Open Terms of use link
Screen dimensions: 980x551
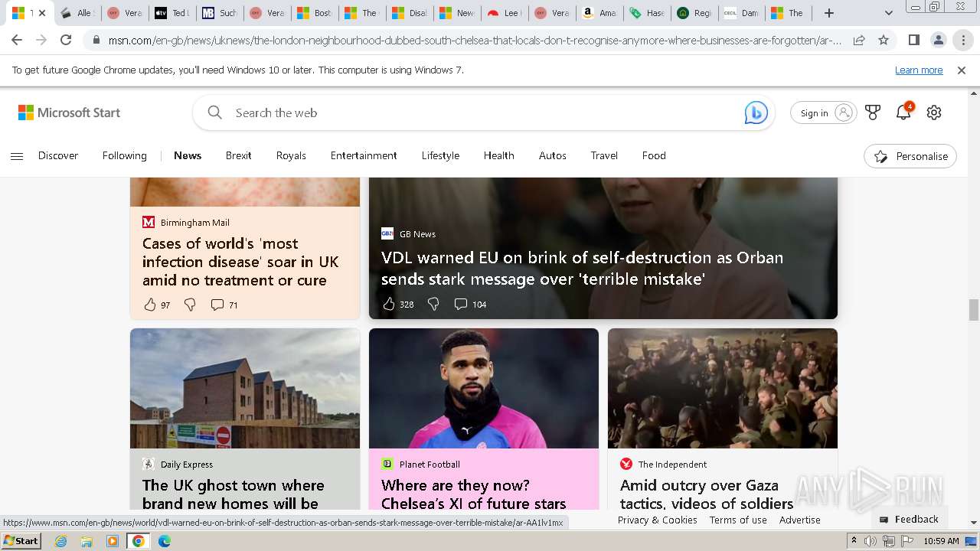(738, 520)
